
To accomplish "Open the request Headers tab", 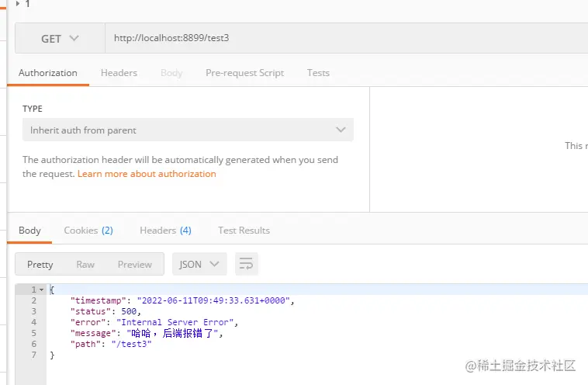I will (x=119, y=73).
